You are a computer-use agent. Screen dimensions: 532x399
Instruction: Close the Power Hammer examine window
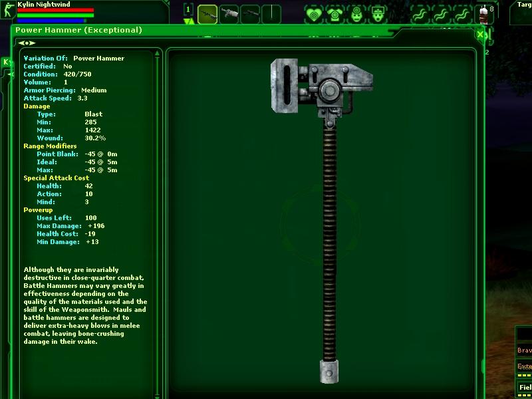point(479,35)
